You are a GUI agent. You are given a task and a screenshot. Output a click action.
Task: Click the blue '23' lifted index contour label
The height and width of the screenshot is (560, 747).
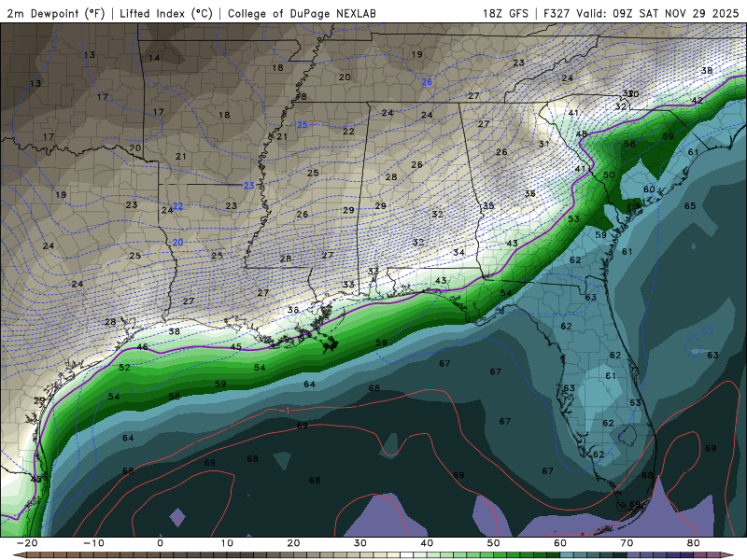(x=248, y=186)
